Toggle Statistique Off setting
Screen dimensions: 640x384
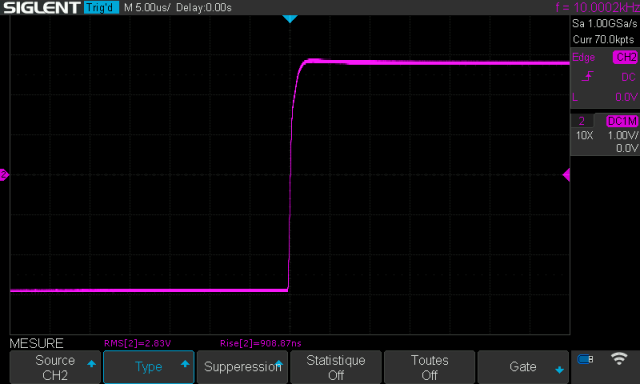[x=336, y=367]
